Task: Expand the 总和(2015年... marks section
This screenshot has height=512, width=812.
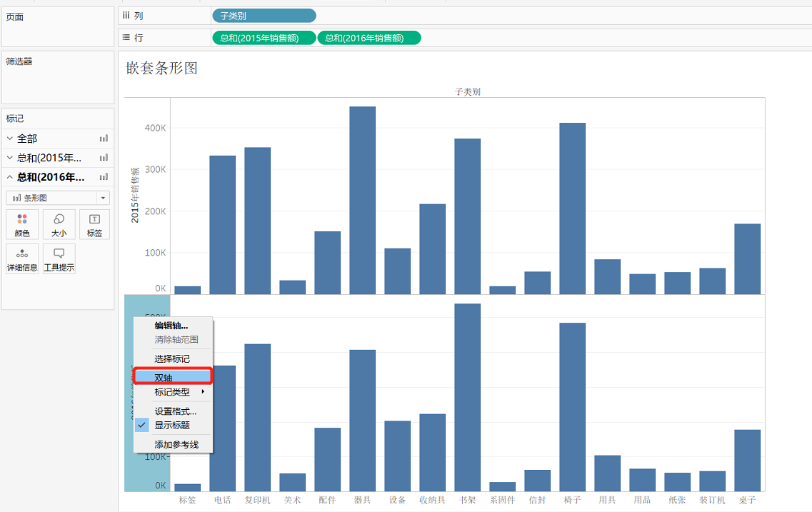Action: [x=10, y=157]
